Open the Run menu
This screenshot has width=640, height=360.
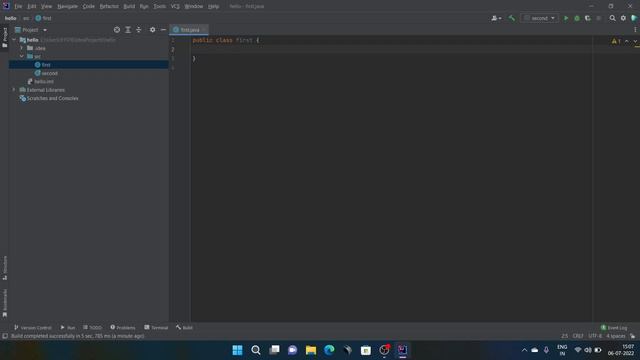click(144, 7)
